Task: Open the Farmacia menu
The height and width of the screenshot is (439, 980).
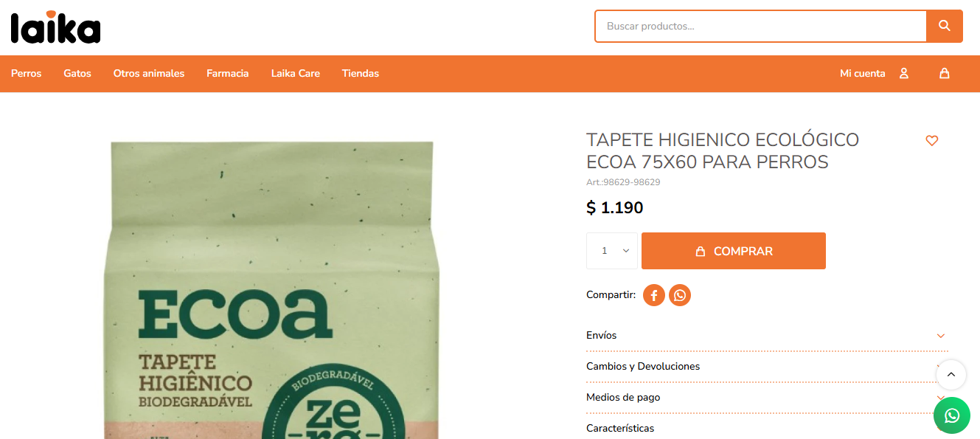Action: point(228,73)
